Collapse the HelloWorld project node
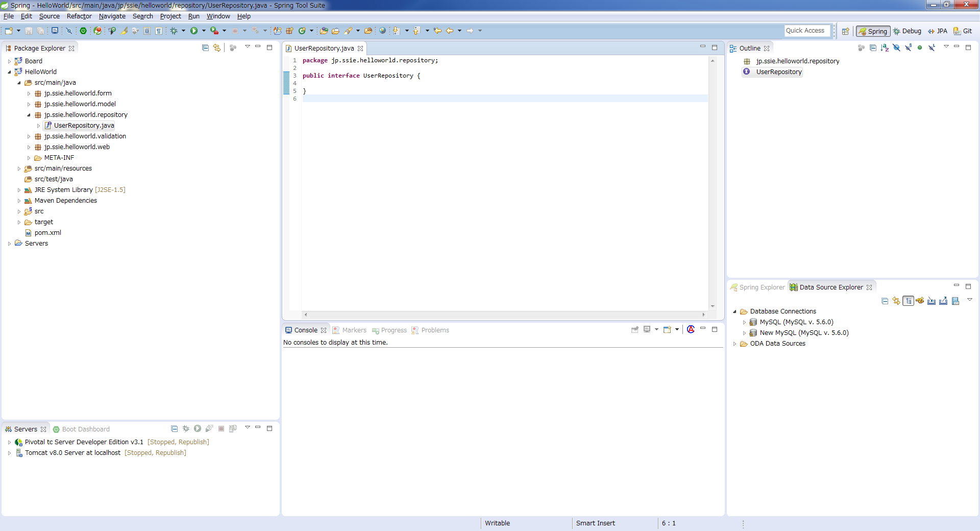Viewport: 980px width, 531px height. [9, 72]
